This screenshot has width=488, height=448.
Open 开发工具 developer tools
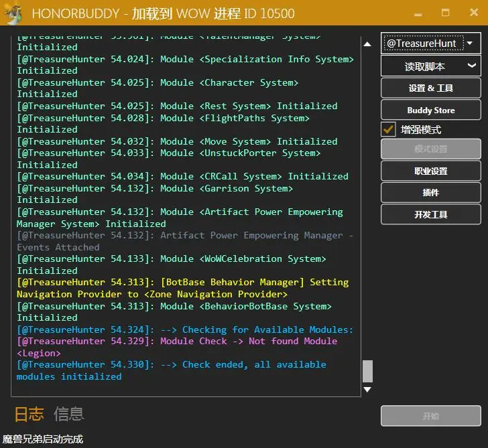point(431,214)
